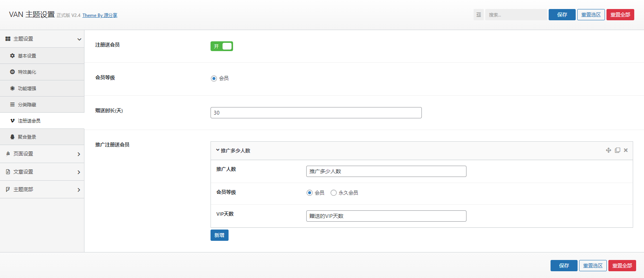Click the 赠送时长(天) input field

pyautogui.click(x=316, y=113)
